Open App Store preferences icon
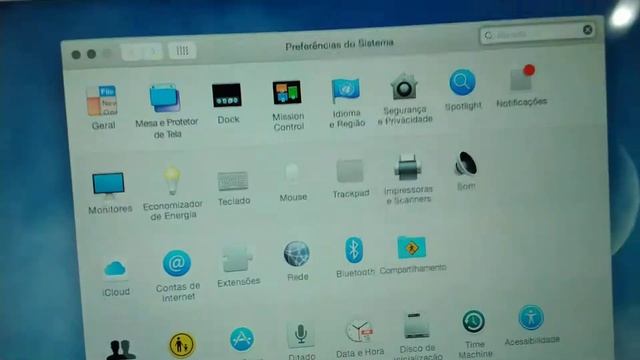The image size is (640, 360). point(242,339)
